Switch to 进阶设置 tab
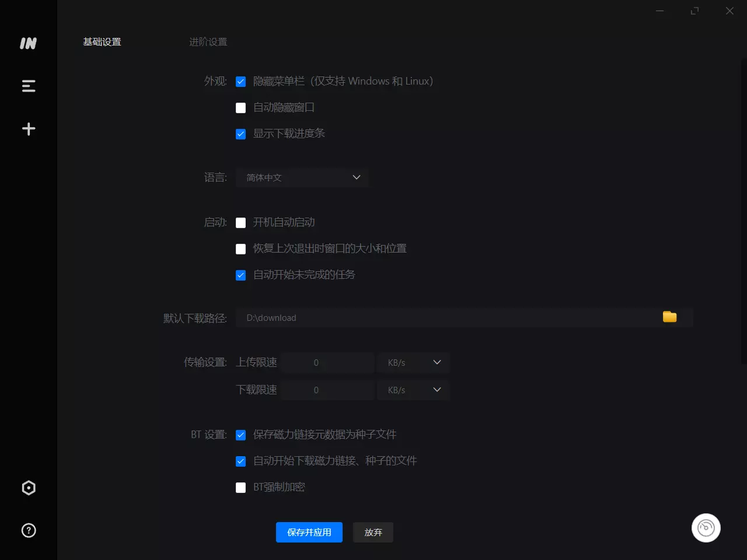This screenshot has height=560, width=747. (x=208, y=42)
